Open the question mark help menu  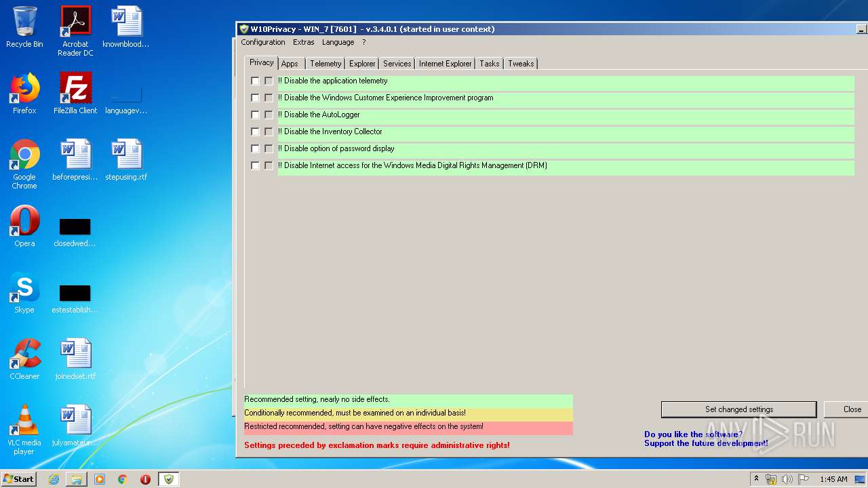point(363,42)
